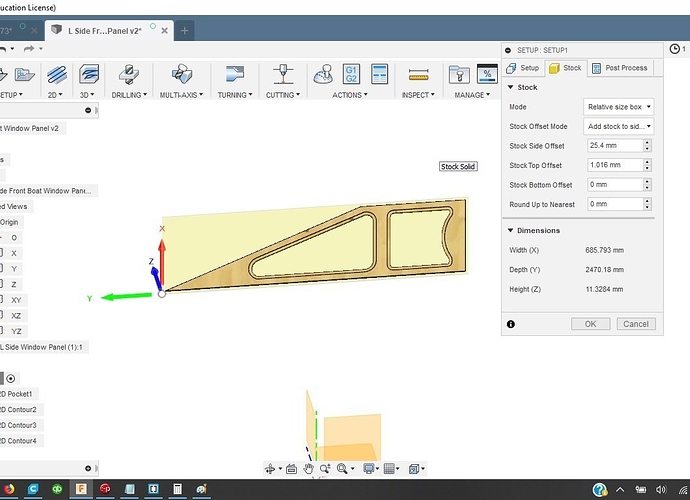Click the redo arrow icon
The image size is (690, 500).
point(29,48)
